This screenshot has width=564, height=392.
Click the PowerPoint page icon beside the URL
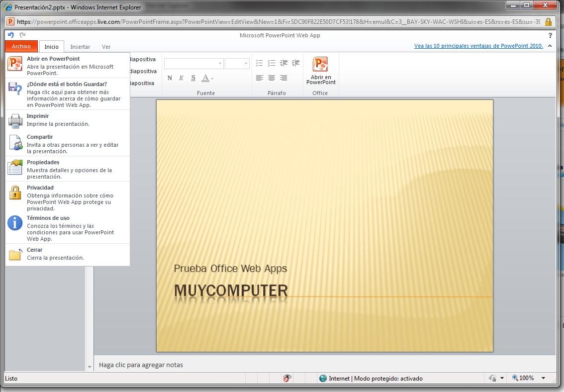pos(10,21)
